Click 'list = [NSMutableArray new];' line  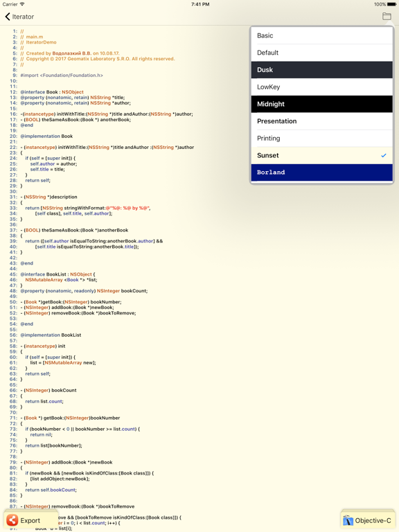click(x=63, y=363)
